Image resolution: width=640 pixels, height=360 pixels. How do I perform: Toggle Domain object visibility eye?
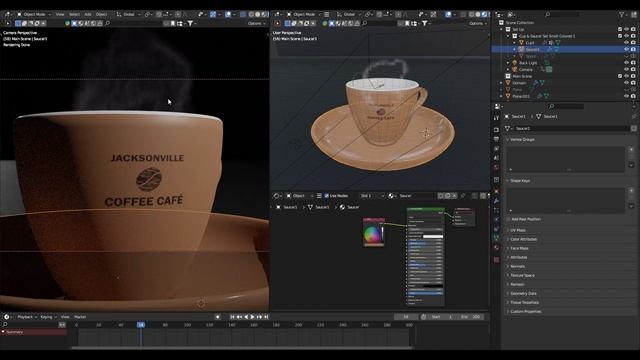pyautogui.click(x=626, y=83)
